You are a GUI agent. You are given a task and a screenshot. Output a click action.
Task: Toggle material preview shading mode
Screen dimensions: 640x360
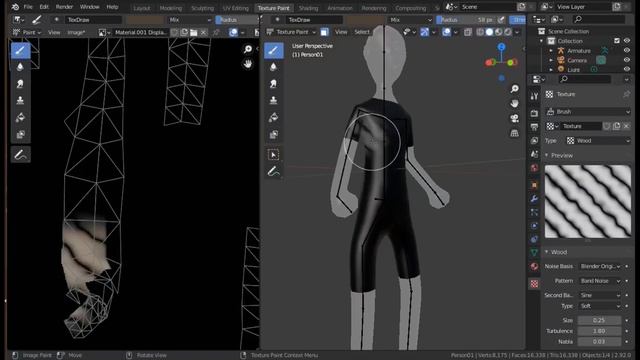pyautogui.click(x=498, y=32)
